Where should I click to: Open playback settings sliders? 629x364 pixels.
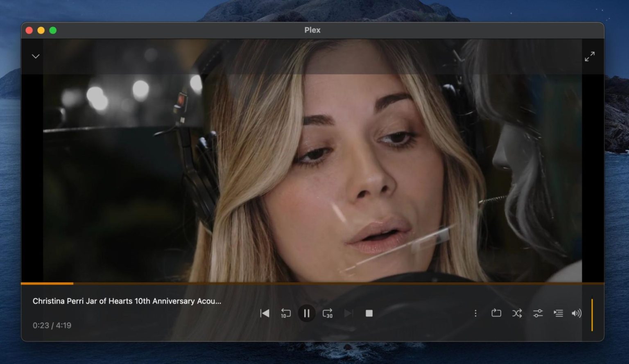point(538,313)
